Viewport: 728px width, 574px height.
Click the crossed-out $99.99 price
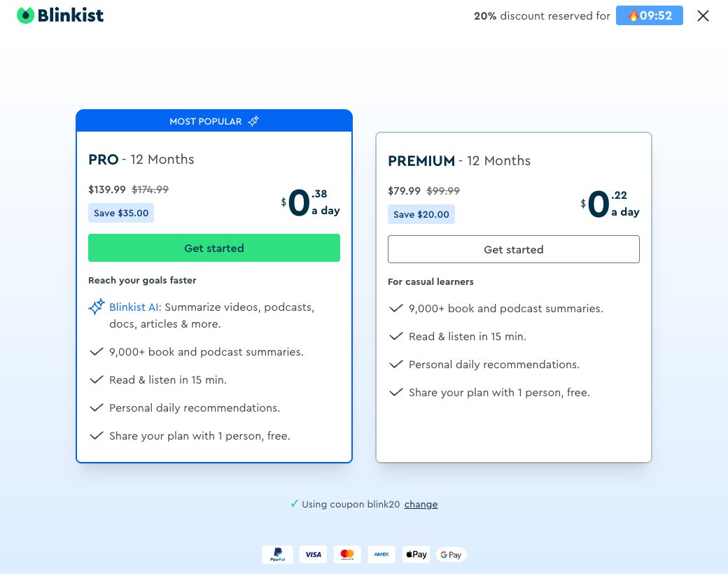coord(443,191)
